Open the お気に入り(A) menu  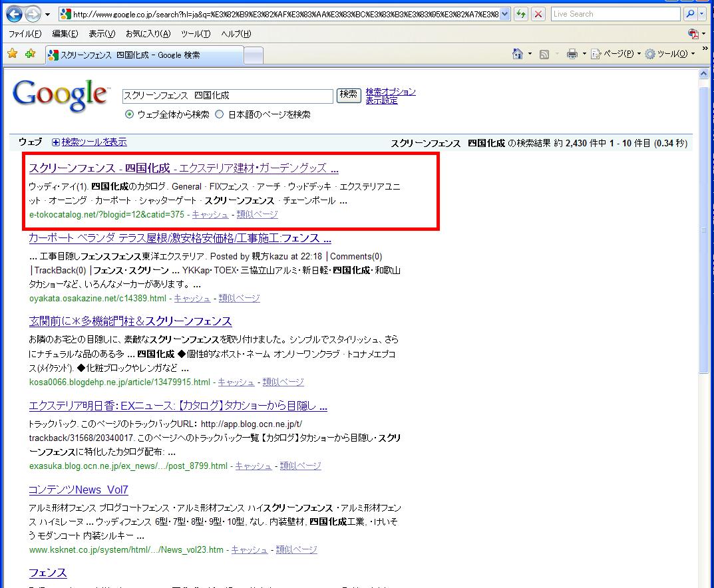click(148, 34)
